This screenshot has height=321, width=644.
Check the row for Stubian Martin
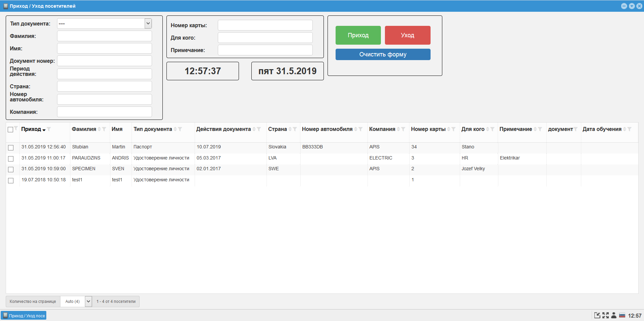pyautogui.click(x=11, y=148)
